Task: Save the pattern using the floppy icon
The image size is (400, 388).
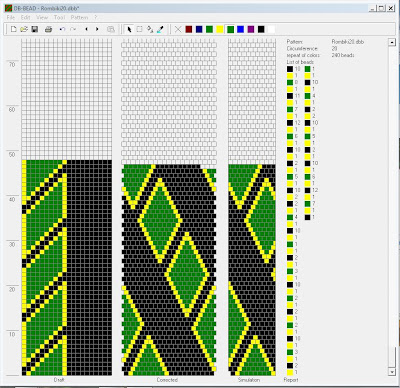Action: click(x=34, y=29)
